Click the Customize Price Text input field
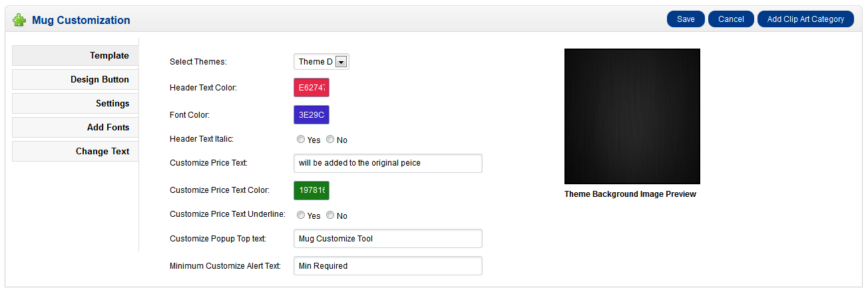The height and width of the screenshot is (294, 868). 387,163
